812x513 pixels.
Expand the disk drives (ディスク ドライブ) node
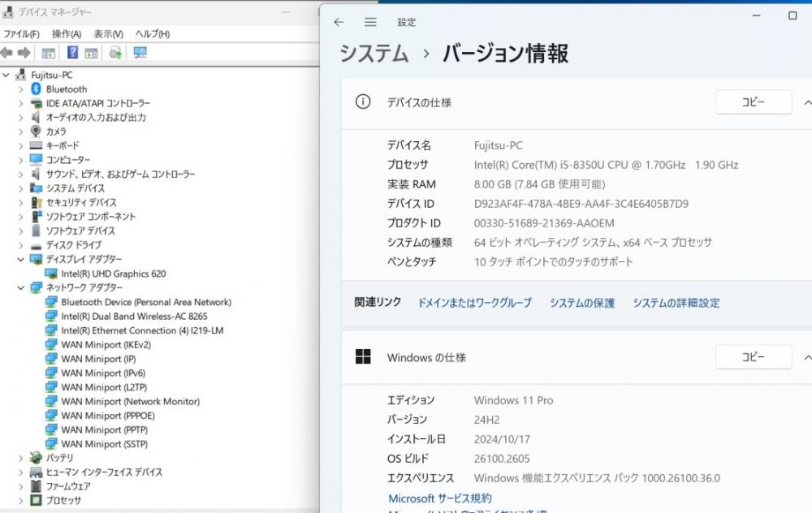tap(21, 245)
